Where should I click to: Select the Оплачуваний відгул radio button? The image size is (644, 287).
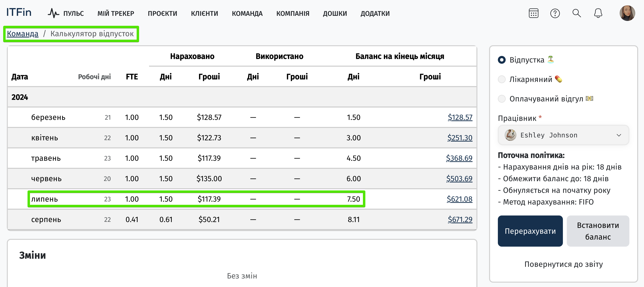click(502, 99)
